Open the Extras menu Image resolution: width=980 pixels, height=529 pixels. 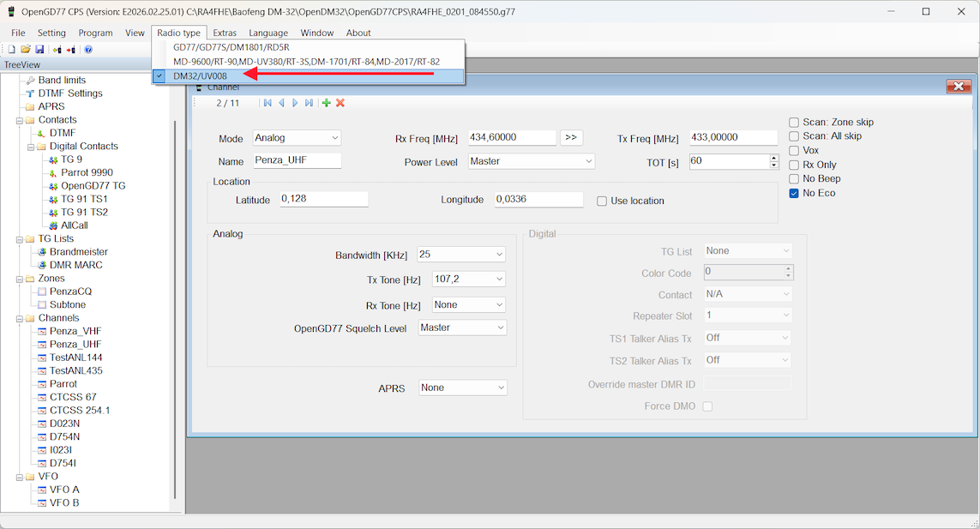coord(225,33)
